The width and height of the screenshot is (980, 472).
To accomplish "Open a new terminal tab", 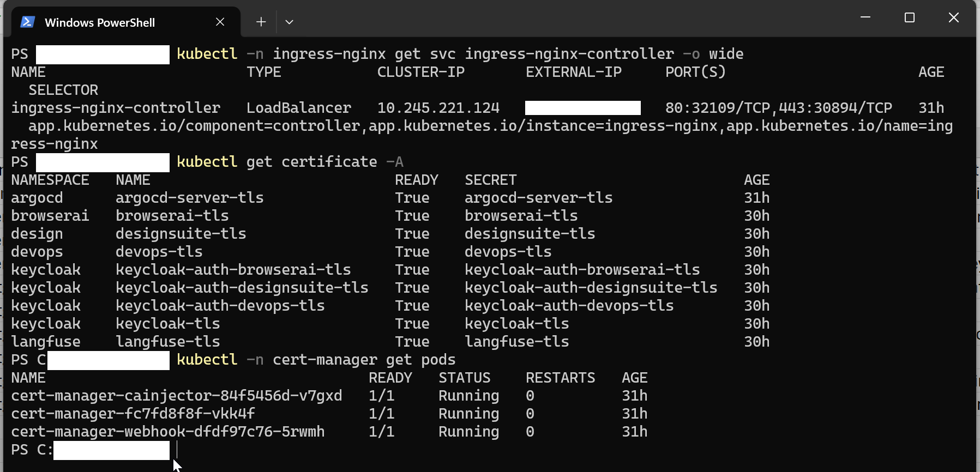I will click(x=261, y=22).
